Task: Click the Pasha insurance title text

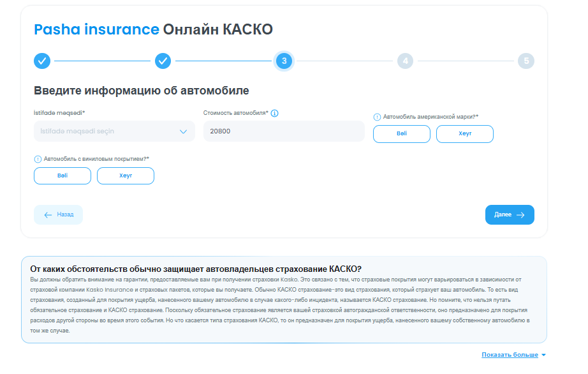Action: (x=96, y=29)
